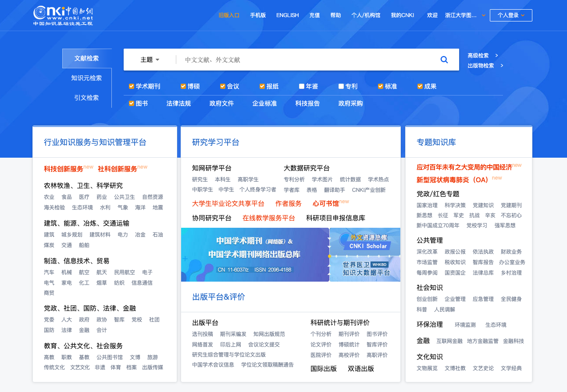Expand the 浙江大学图… institution dropdown arrow
The height and width of the screenshot is (392, 567).
tap(484, 15)
